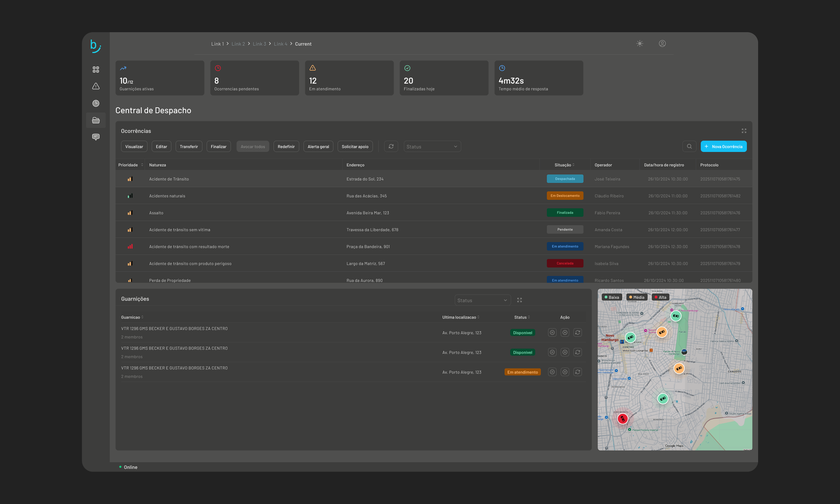Toggle the Baixa priority map filter
Viewport: 840px width, 504px height.
[x=611, y=297]
